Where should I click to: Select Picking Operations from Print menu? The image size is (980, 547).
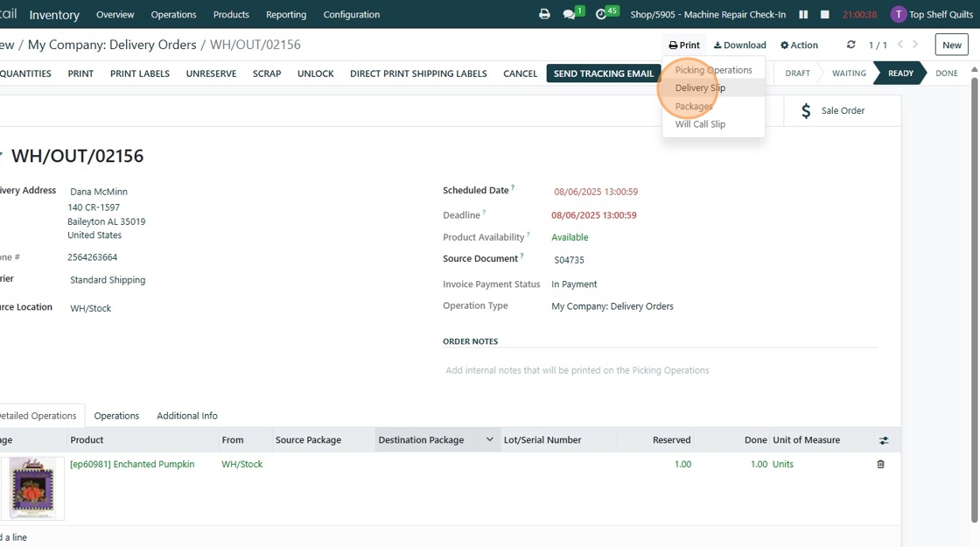[713, 69]
